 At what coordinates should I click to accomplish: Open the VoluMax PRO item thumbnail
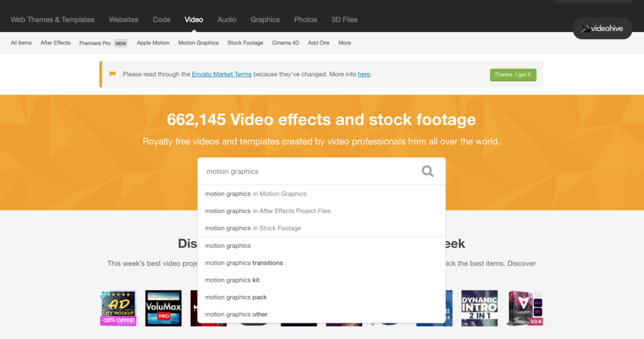pos(164,308)
